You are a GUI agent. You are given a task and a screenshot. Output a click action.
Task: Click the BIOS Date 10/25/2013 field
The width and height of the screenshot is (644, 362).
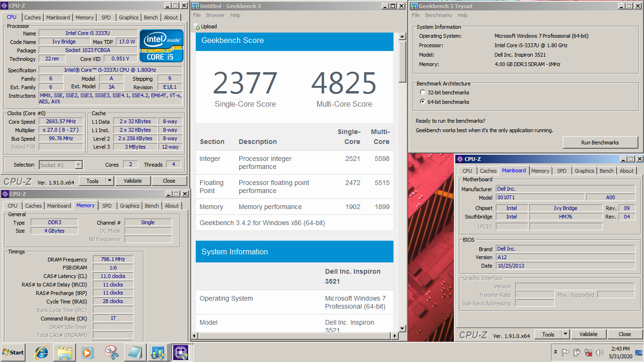coord(565,266)
